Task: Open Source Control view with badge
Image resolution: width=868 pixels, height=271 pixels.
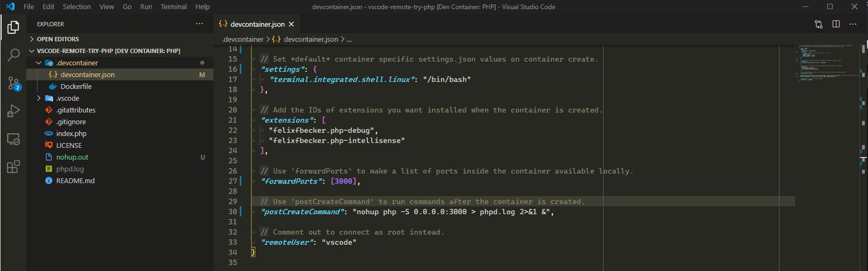Action: click(13, 83)
